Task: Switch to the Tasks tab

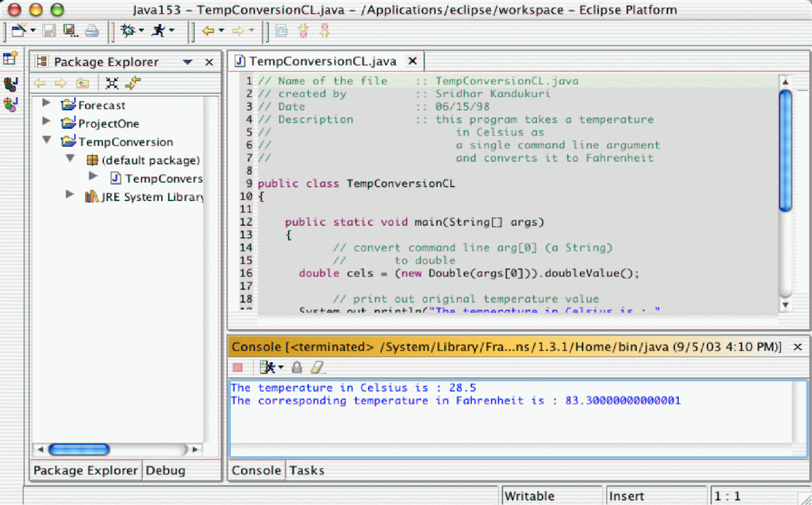Action: (306, 471)
